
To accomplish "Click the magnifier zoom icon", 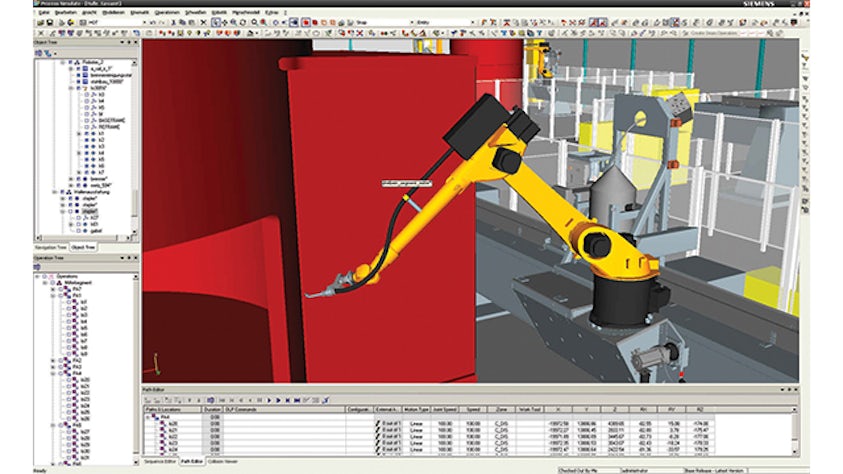I will coord(254,23).
